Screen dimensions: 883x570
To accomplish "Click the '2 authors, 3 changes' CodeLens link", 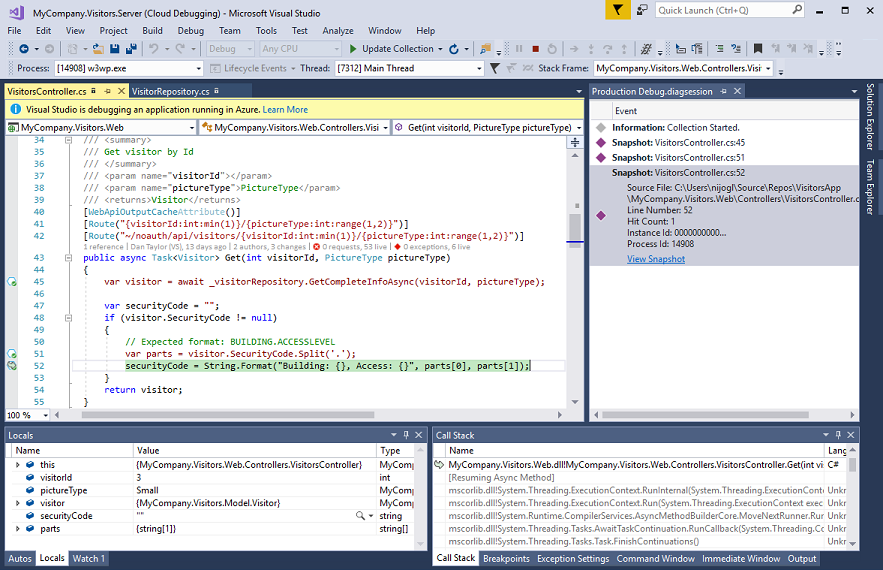I will click(269, 247).
